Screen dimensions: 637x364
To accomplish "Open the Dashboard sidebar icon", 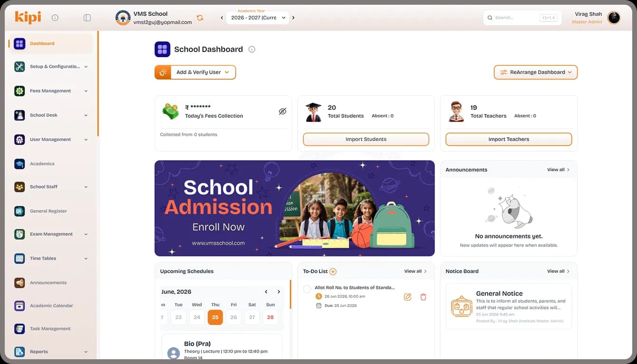I will [19, 44].
